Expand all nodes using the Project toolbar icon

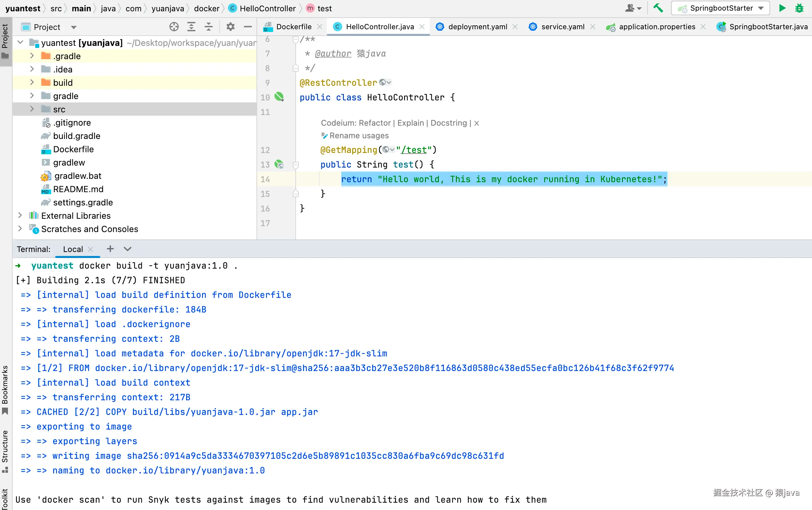coord(191,27)
